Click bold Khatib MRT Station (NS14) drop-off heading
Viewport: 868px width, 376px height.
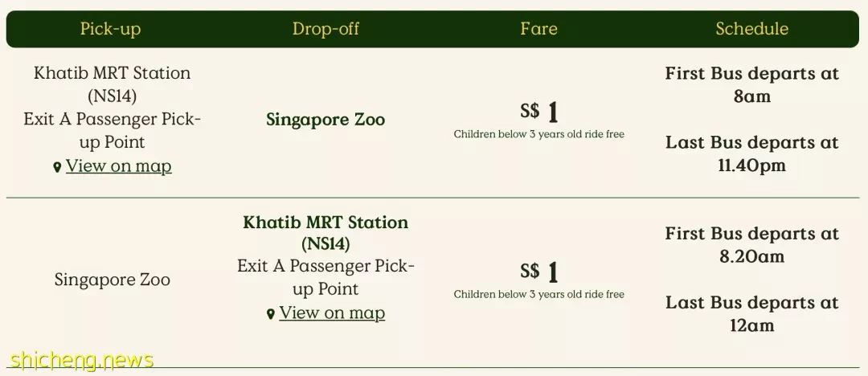coord(325,232)
